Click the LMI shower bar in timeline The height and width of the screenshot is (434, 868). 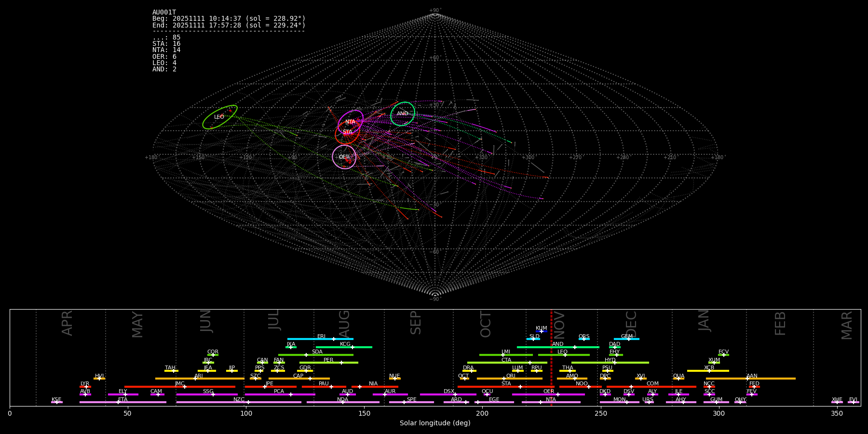tap(506, 355)
